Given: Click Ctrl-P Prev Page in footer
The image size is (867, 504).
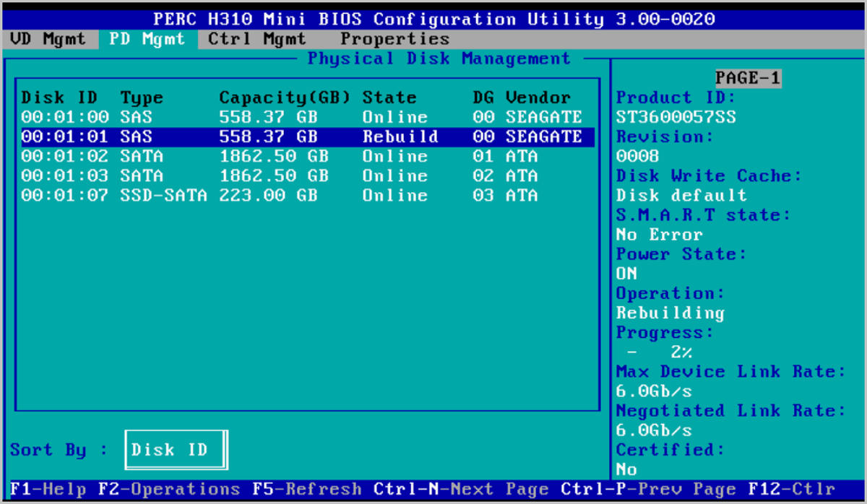Looking at the screenshot, I should pos(648,489).
